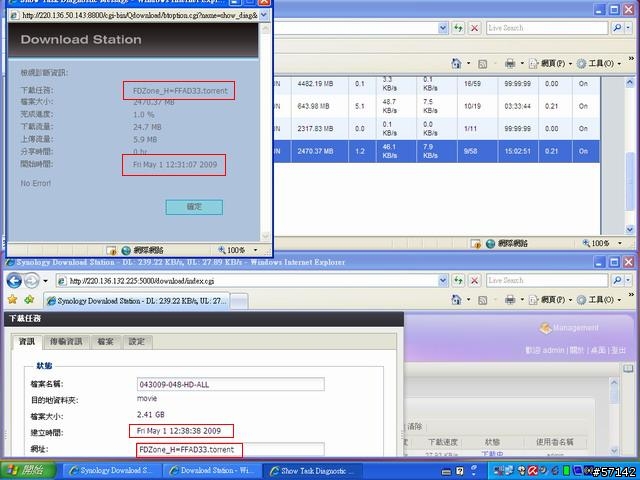Select the 4482.19 MB download row
The image size is (640, 480).
click(x=437, y=84)
